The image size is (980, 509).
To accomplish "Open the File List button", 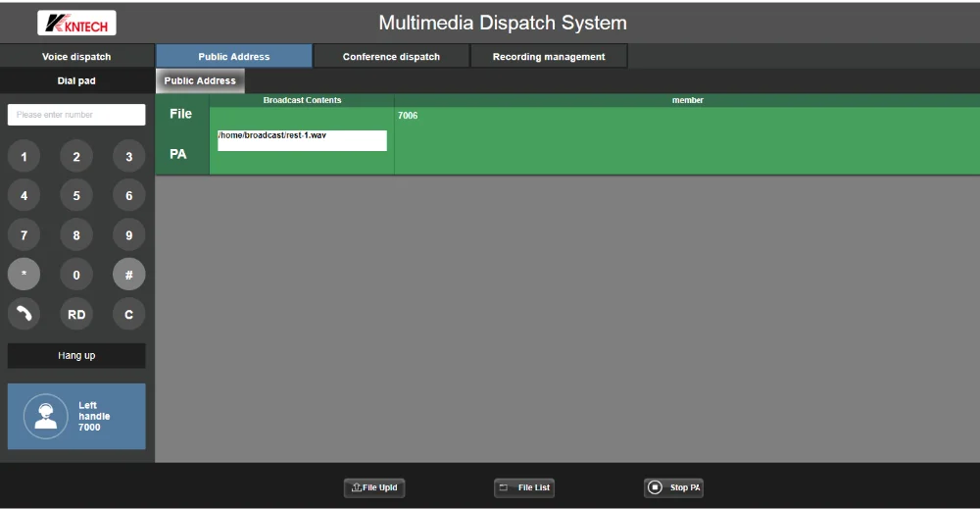I will coord(525,487).
